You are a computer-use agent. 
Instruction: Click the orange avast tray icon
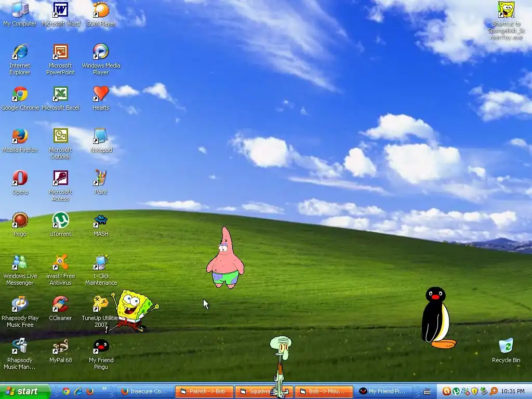446,391
